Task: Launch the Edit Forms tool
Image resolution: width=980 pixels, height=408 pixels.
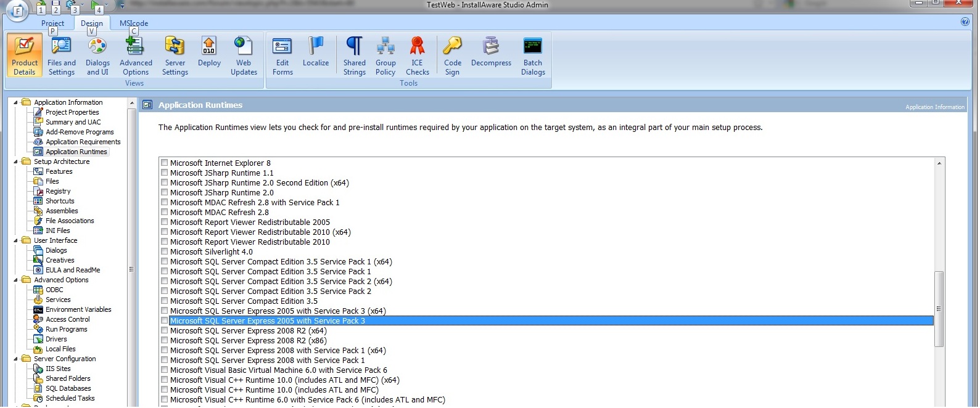Action: (282, 55)
